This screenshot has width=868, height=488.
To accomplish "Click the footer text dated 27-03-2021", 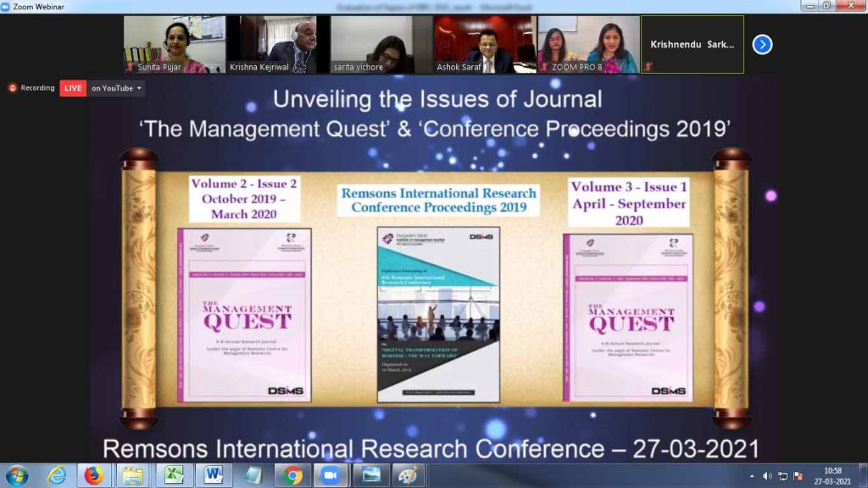I will point(431,449).
